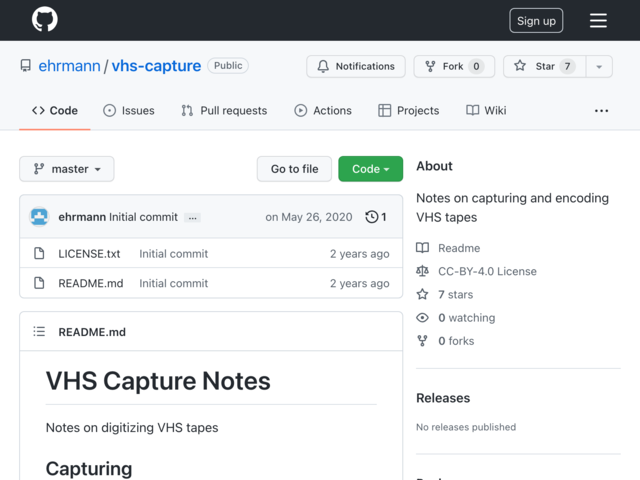
Task: Click the ehrmann avatar in commit bar
Action: 39,217
